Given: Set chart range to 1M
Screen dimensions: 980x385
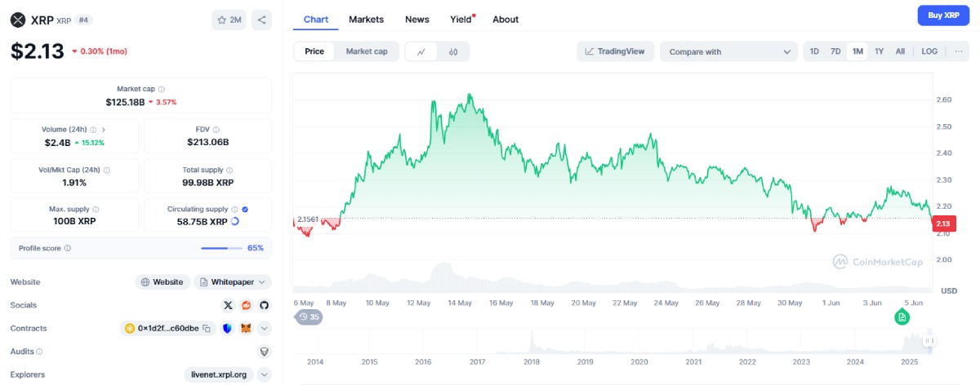Looking at the screenshot, I should [857, 51].
